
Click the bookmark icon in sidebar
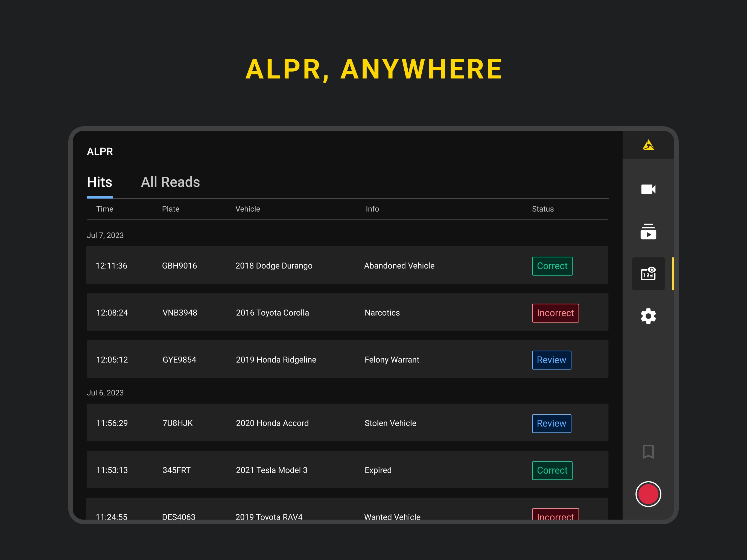click(648, 451)
